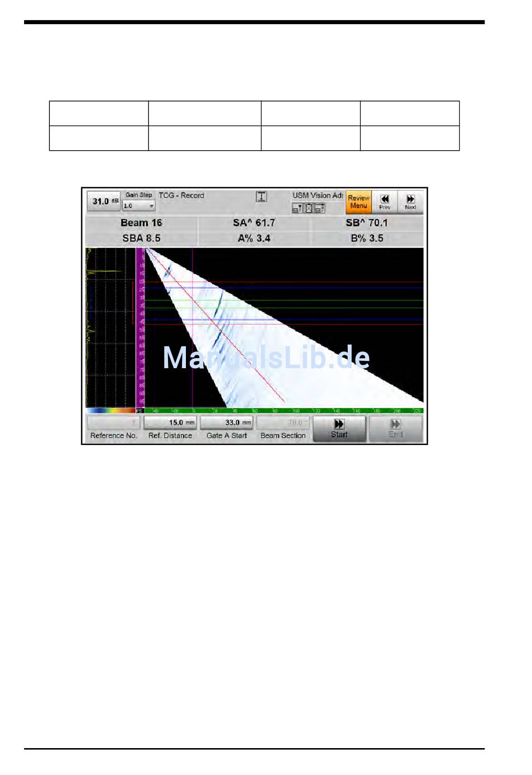Click the crossed-box middle status icon
Viewport: 532px width, 775px height.
[x=309, y=208]
